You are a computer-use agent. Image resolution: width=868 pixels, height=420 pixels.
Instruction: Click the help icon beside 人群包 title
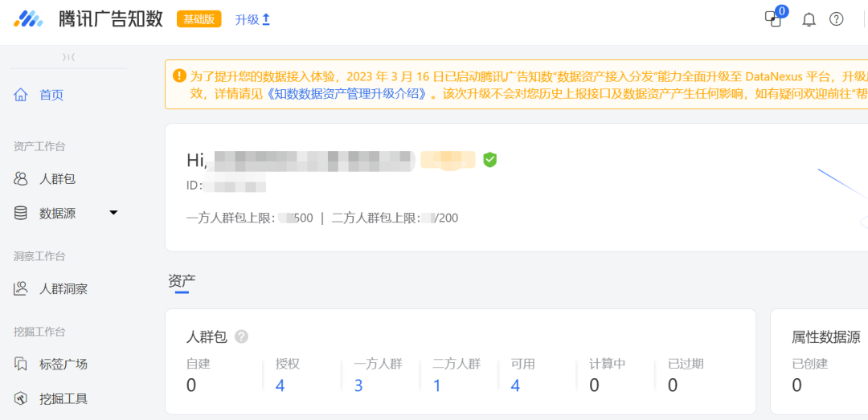tap(241, 336)
